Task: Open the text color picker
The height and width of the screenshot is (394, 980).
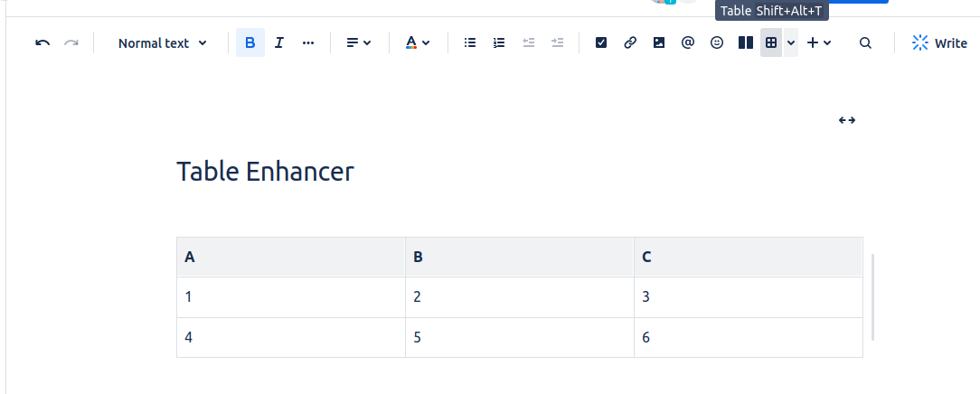Action: [417, 42]
